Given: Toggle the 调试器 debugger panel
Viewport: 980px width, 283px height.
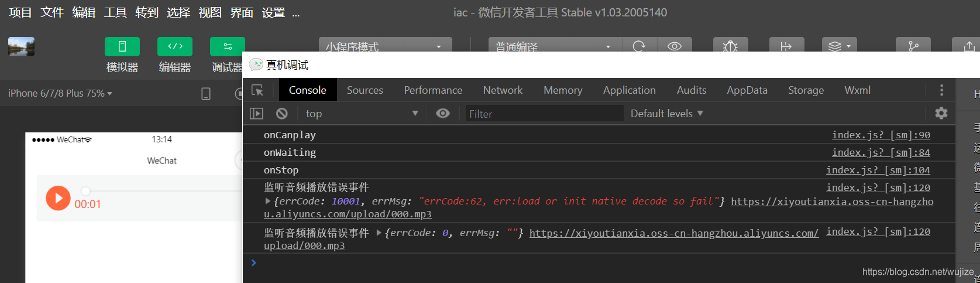Looking at the screenshot, I should pos(227,46).
